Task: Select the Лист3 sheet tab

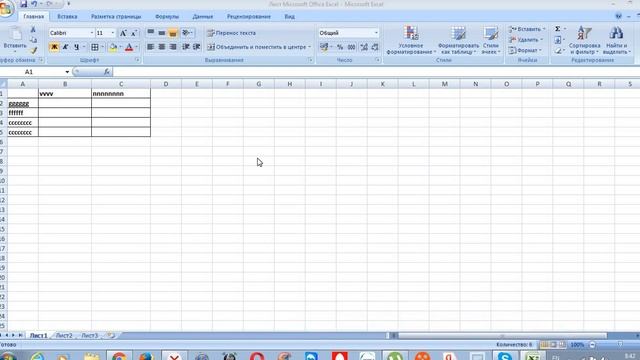Action: pos(89,336)
